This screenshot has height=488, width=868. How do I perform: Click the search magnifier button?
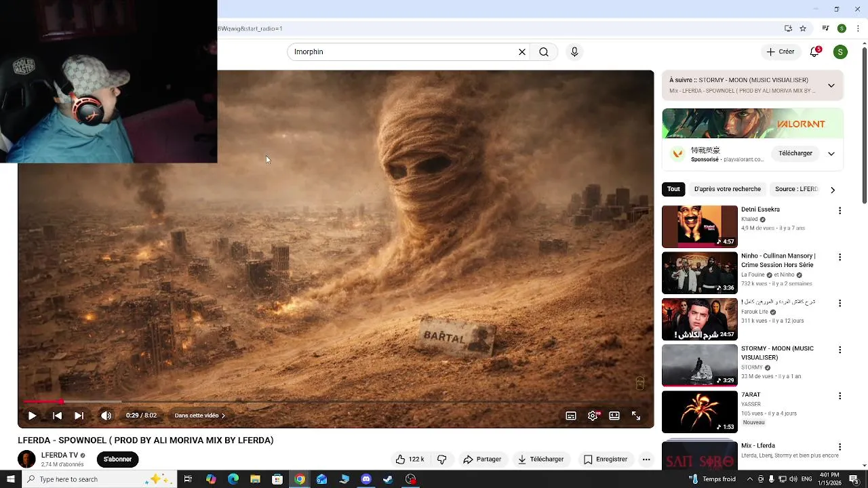tap(544, 52)
